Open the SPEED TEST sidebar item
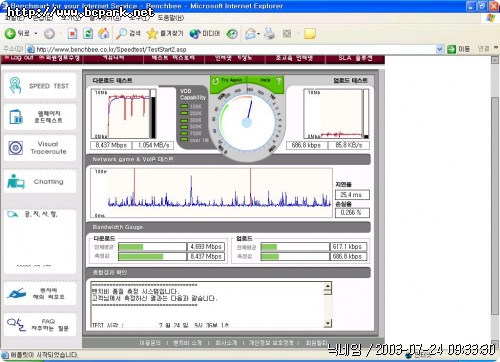Image resolution: width=500 pixels, height=362 pixels. click(40, 86)
